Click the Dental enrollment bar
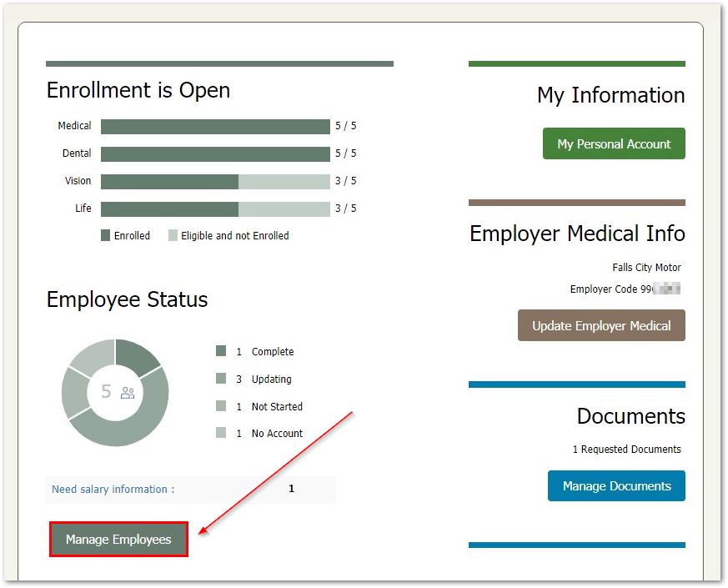This screenshot has height=588, width=728. pyautogui.click(x=215, y=154)
